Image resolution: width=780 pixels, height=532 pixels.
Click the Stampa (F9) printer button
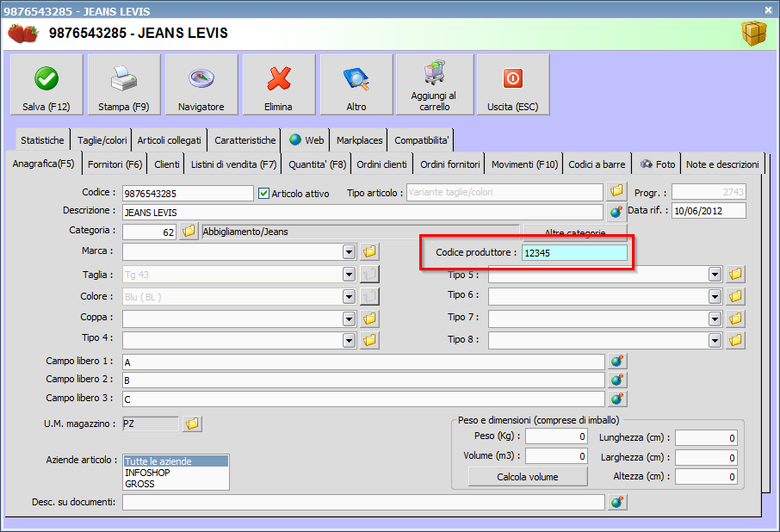pyautogui.click(x=124, y=85)
